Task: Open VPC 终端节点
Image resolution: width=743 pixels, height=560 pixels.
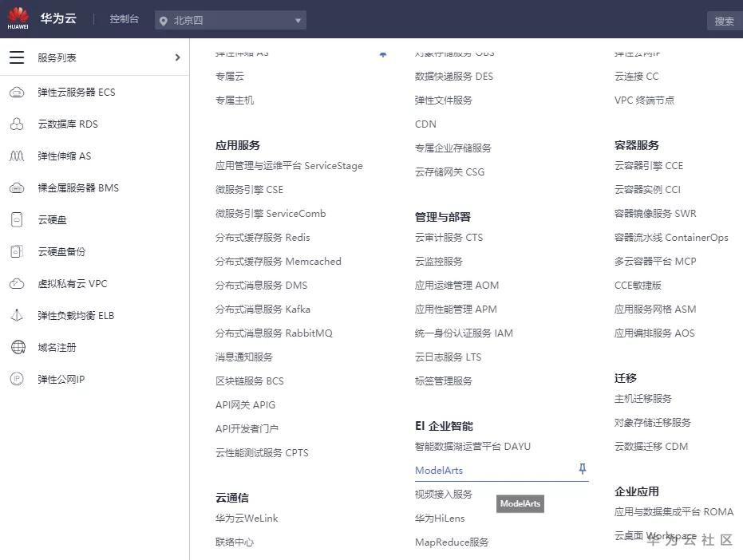Action: click(645, 101)
